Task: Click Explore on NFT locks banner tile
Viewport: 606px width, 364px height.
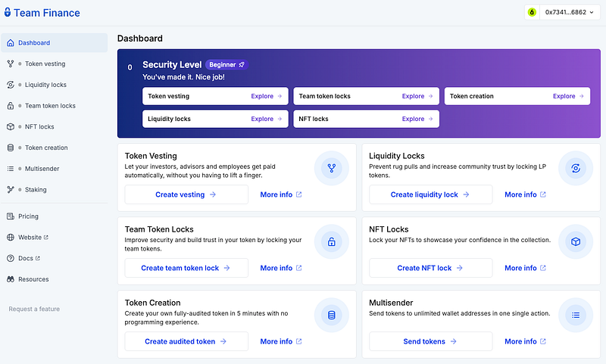Action: click(x=417, y=119)
